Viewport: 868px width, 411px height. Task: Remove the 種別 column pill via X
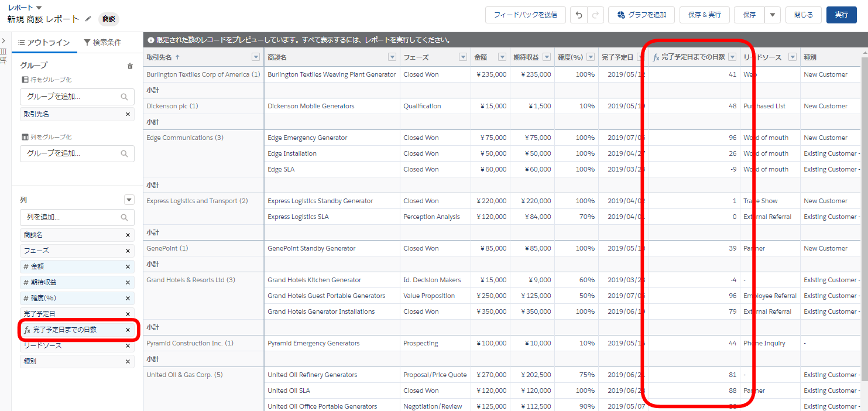(x=128, y=361)
